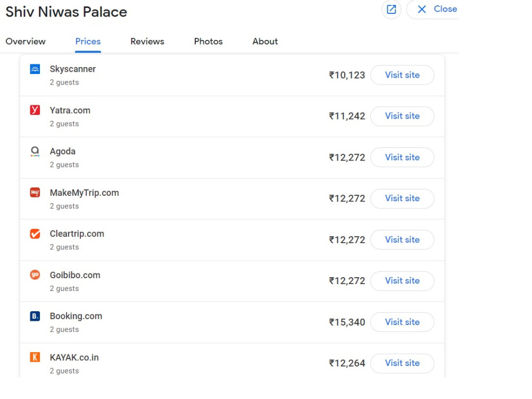Click the MakeMyTrip logo icon
Screen dimensions: 532x399
click(x=35, y=193)
